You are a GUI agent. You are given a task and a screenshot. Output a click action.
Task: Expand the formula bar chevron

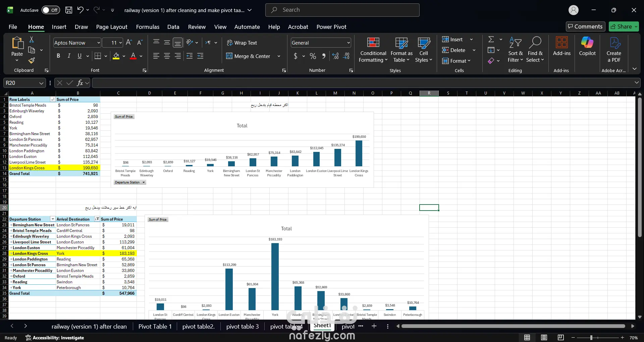pyautogui.click(x=636, y=83)
